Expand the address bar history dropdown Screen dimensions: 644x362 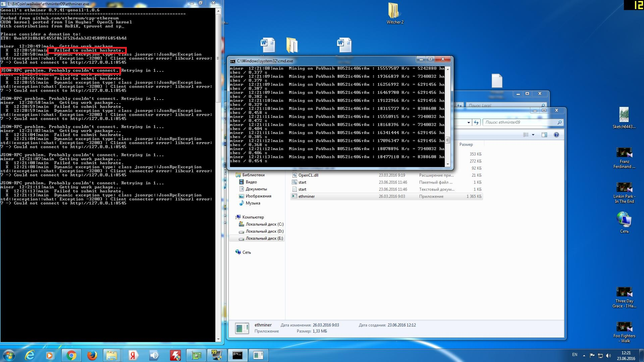click(x=469, y=123)
